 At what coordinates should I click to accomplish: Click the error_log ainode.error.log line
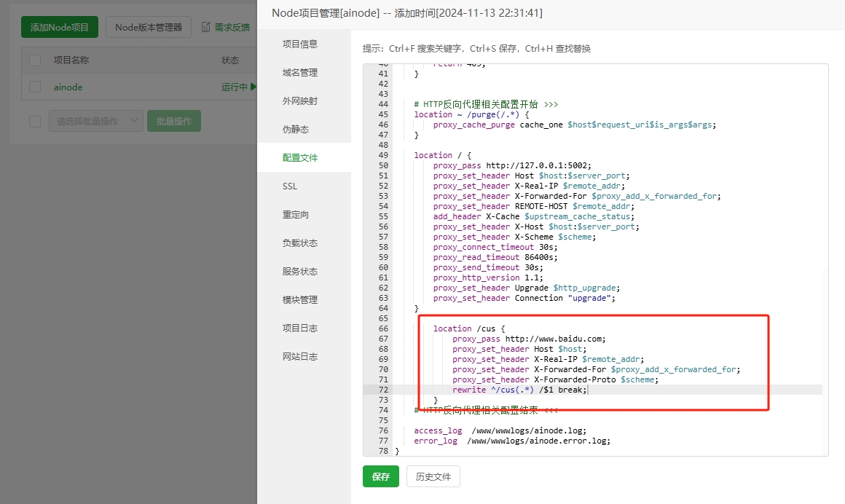[512, 441]
